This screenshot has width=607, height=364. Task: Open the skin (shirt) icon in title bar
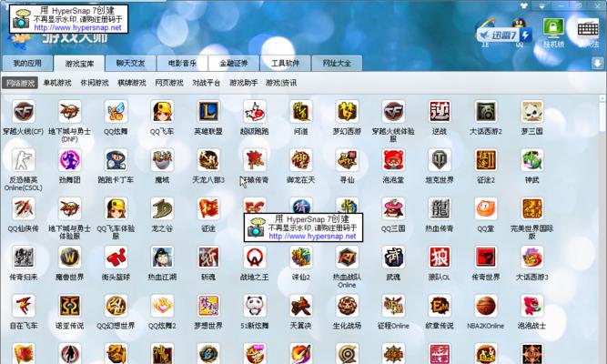[x=523, y=5]
